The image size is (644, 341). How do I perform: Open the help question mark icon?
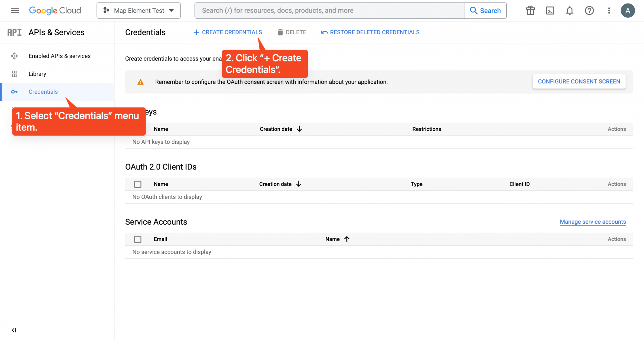tap(589, 11)
